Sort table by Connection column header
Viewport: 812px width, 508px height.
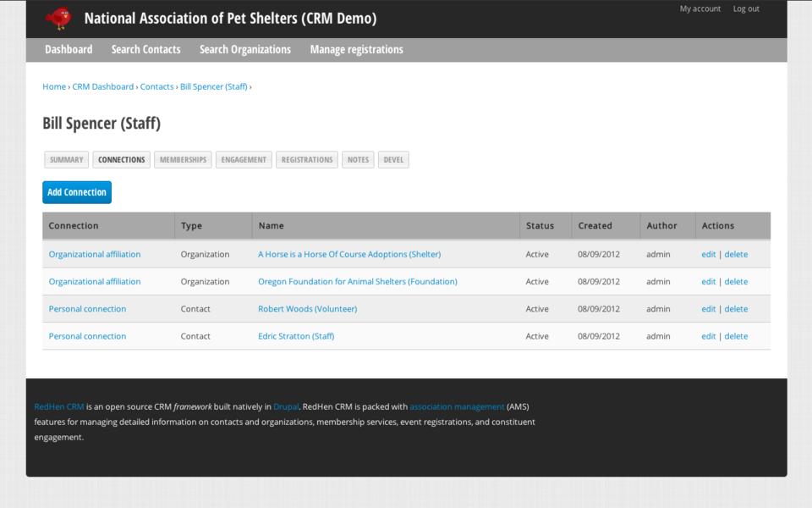[x=74, y=226]
